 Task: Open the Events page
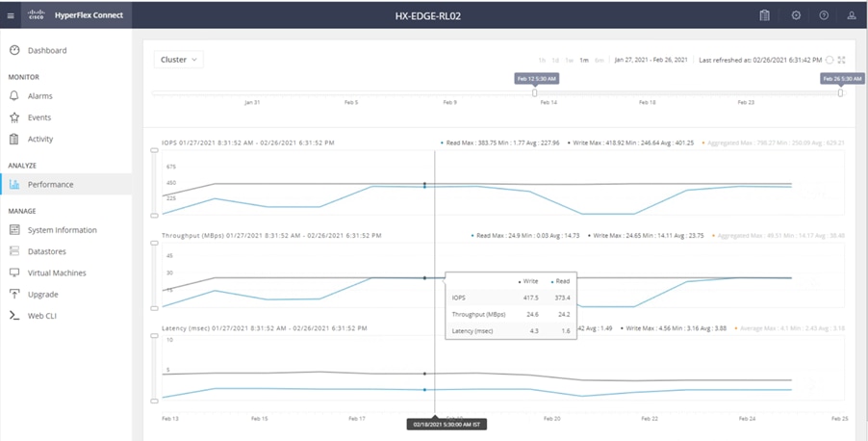tap(39, 117)
